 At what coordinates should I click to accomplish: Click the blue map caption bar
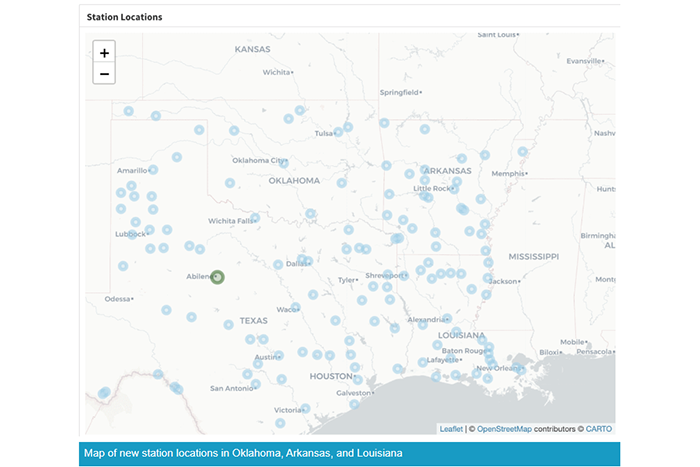(349, 453)
